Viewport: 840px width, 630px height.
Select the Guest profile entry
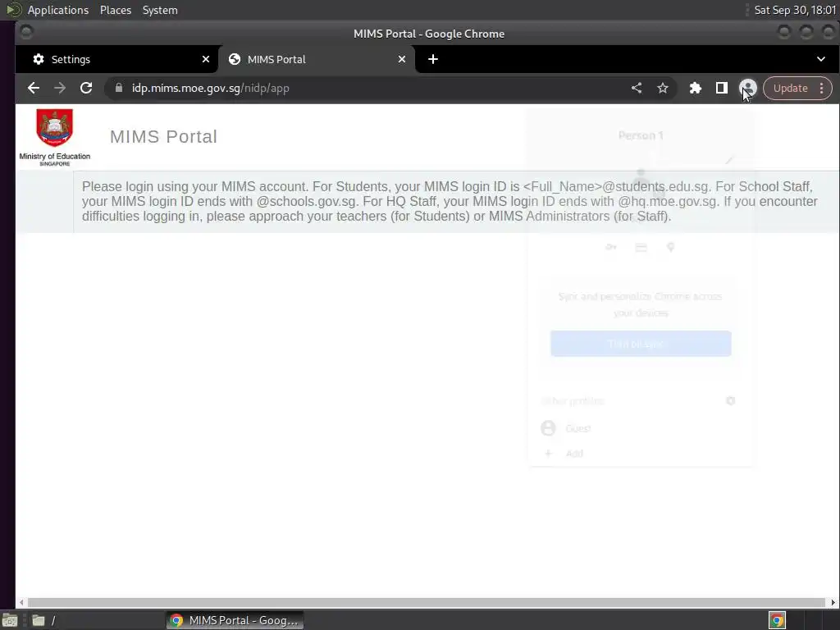pyautogui.click(x=641, y=428)
